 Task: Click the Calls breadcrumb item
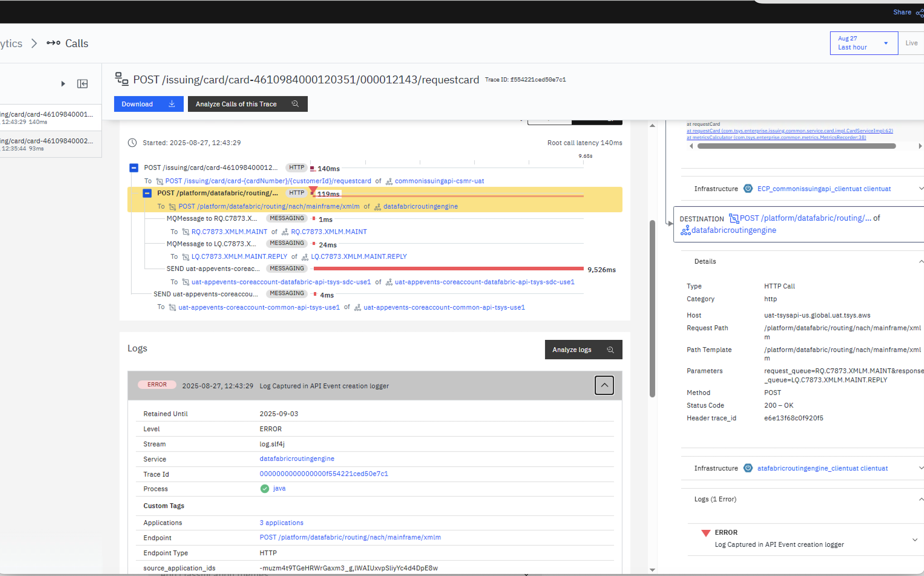76,43
